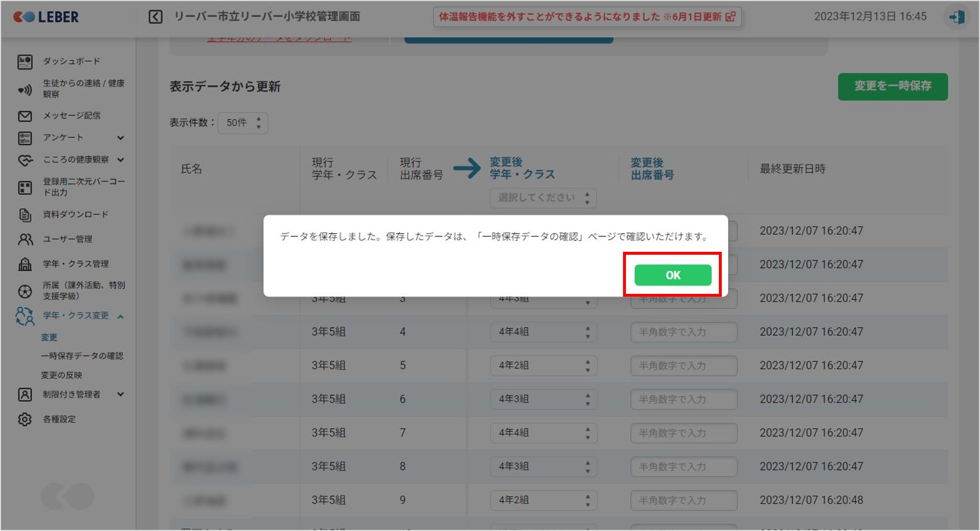This screenshot has width=980, height=531.
Task: Click the 変更を一時保存 button
Action: click(892, 87)
